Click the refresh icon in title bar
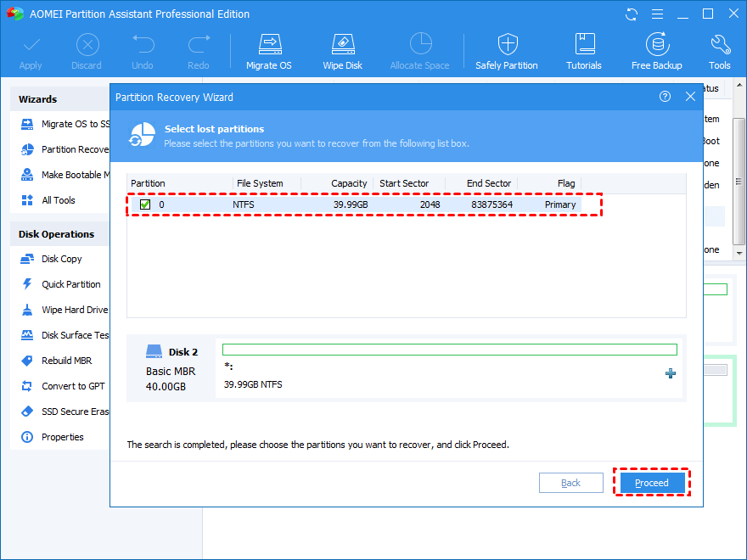 click(x=632, y=14)
